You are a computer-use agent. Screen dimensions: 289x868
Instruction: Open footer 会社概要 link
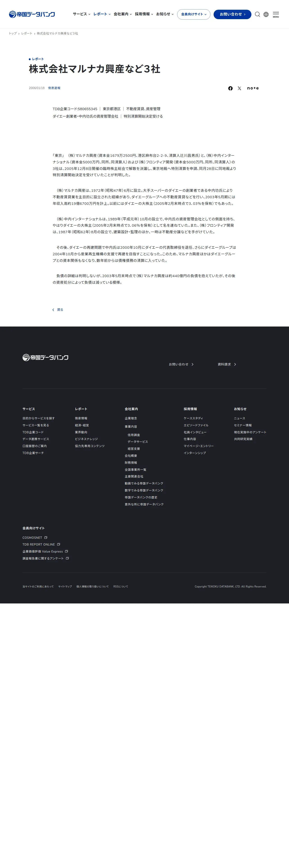click(x=131, y=456)
